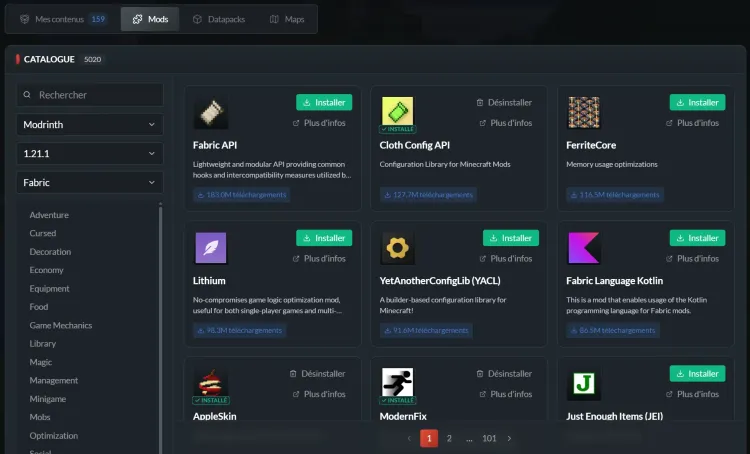The height and width of the screenshot is (454, 750).
Task: Click the 183.0M téléchargements badge
Action: pos(242,195)
